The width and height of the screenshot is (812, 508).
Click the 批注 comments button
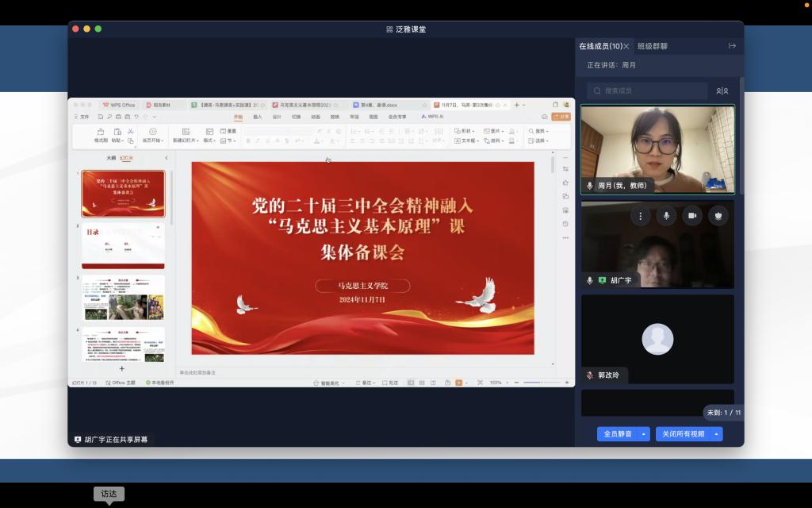pyautogui.click(x=390, y=383)
